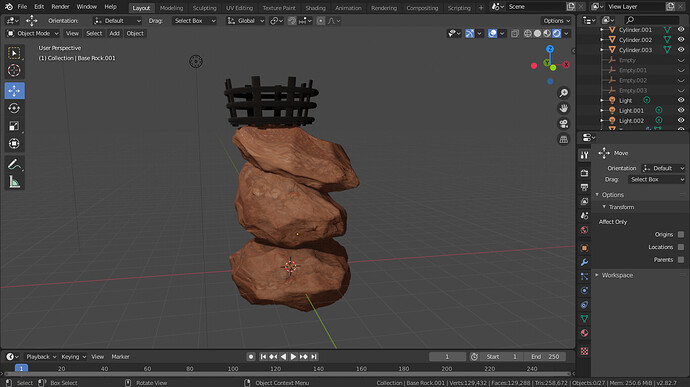Select the Annotate pencil tool

14,164
